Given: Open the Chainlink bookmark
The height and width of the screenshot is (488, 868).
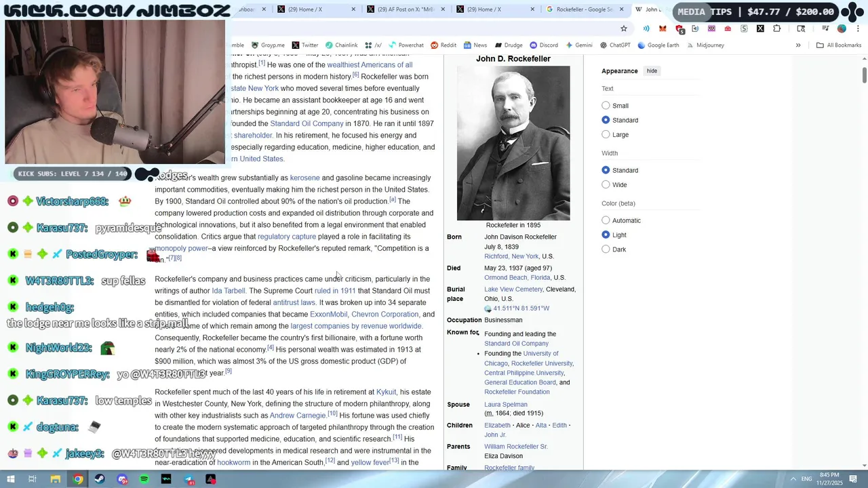Looking at the screenshot, I should click(x=341, y=45).
